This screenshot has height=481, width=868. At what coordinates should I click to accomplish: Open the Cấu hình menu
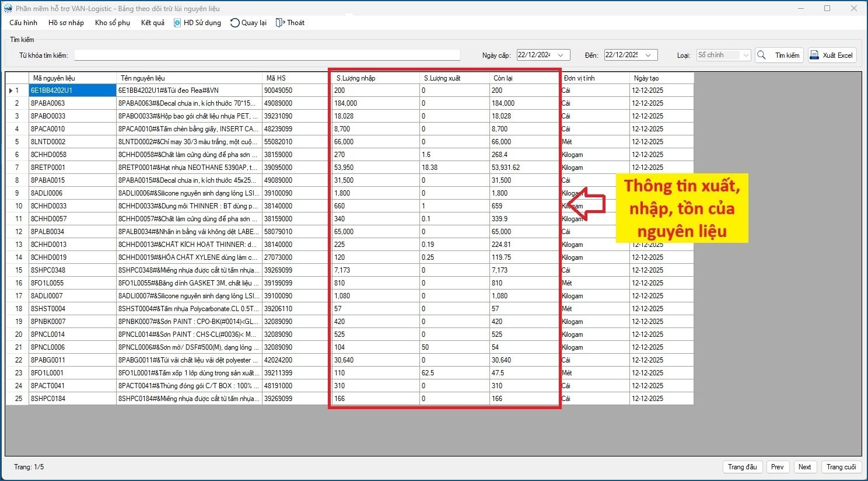(x=23, y=23)
